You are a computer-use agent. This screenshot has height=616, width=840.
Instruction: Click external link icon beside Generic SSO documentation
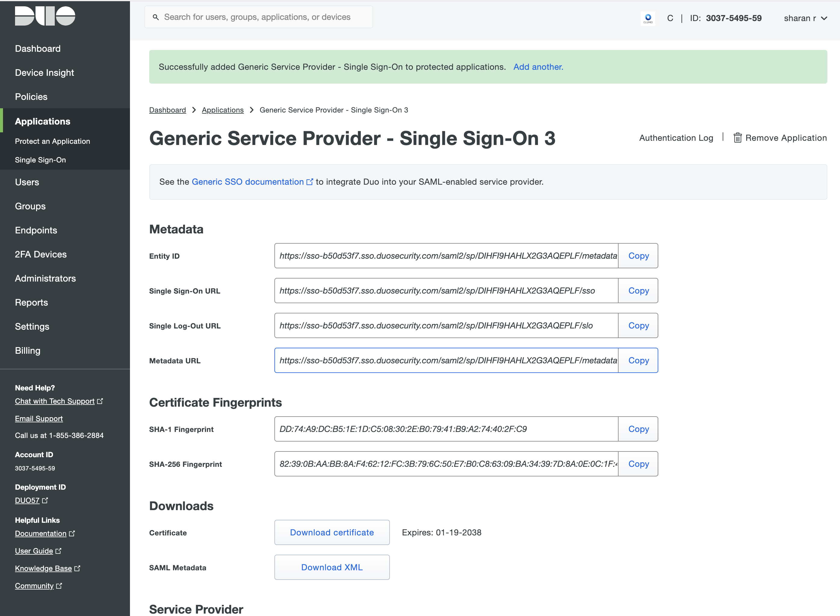click(x=310, y=182)
